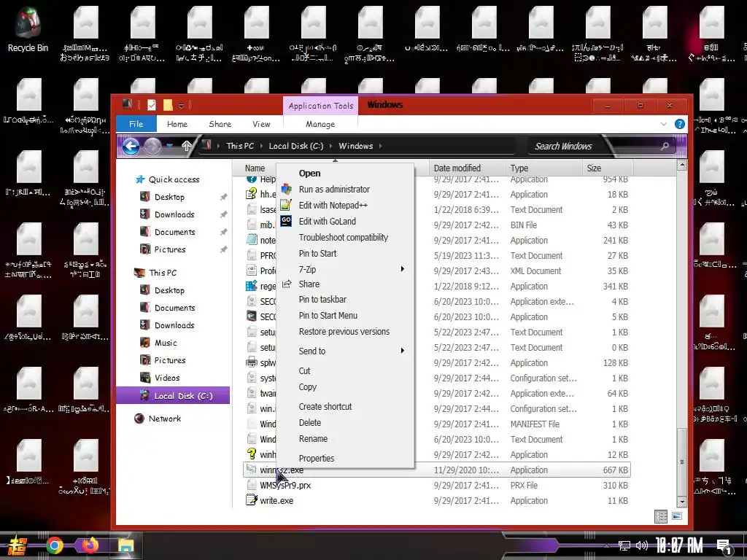Open Help with the blue question mark icon

coord(680,124)
